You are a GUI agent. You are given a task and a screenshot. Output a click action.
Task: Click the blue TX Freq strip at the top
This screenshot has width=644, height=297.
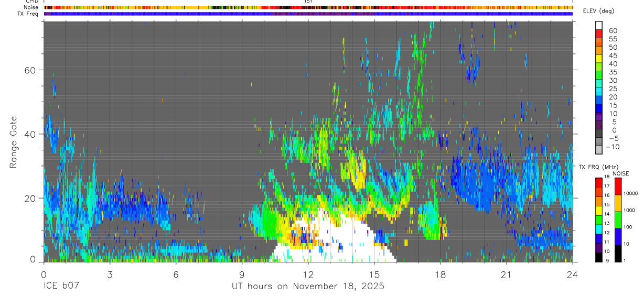[308, 14]
